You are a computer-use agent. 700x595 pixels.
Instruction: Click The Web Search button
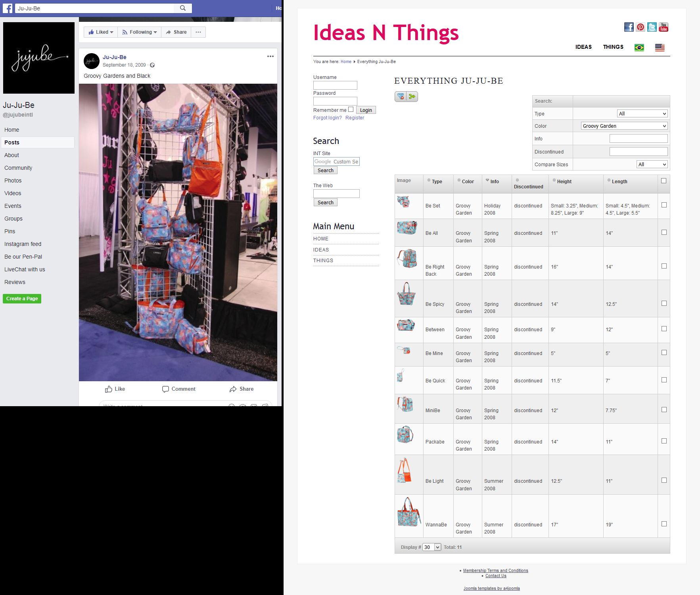[326, 202]
